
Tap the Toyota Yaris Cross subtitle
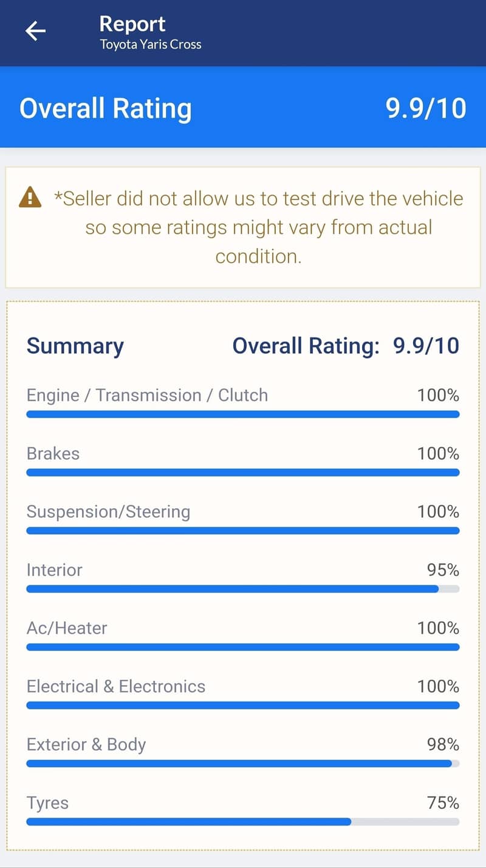pyautogui.click(x=150, y=44)
